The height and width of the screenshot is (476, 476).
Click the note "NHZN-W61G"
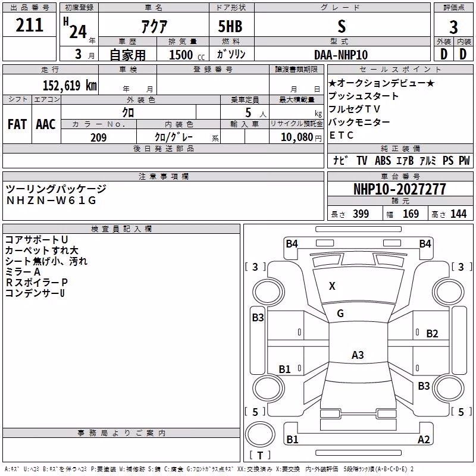click(51, 201)
